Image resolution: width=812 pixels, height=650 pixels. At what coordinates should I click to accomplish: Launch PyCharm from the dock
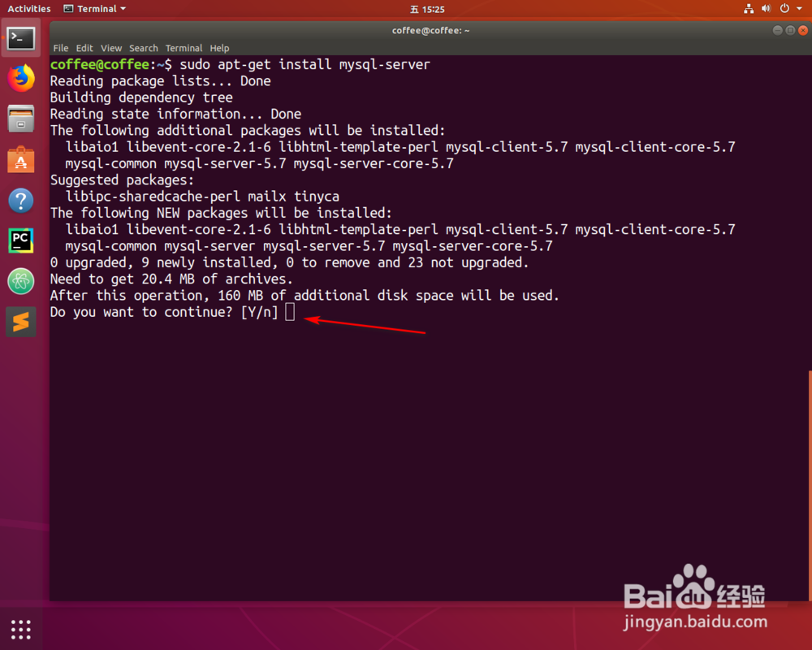point(20,240)
